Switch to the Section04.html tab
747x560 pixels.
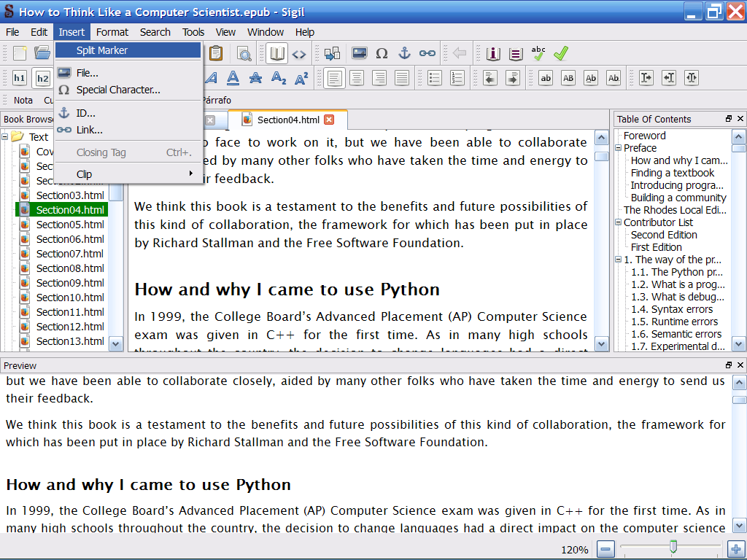click(288, 120)
